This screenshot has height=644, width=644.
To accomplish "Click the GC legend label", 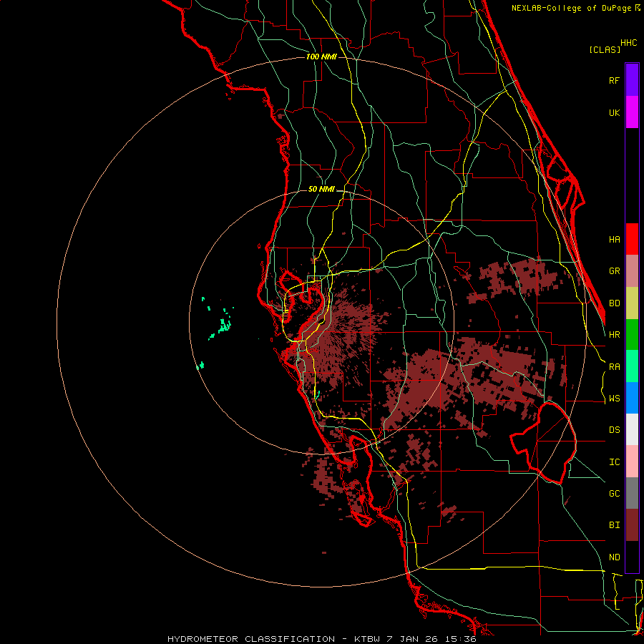I will coord(614,494).
